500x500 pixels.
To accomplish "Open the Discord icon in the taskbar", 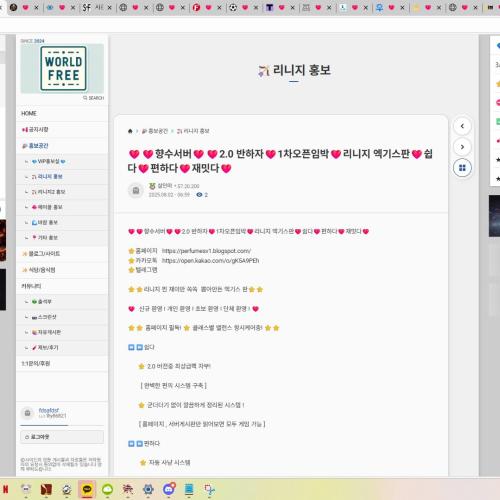I will [169, 489].
